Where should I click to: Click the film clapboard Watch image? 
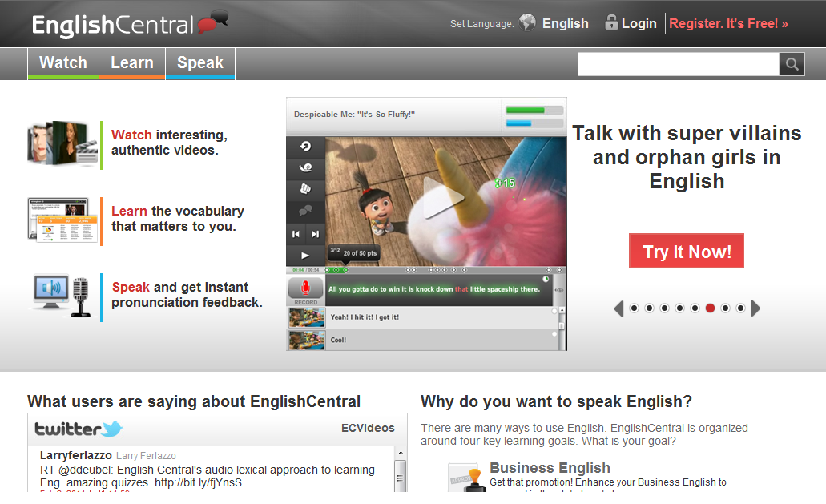click(x=62, y=143)
